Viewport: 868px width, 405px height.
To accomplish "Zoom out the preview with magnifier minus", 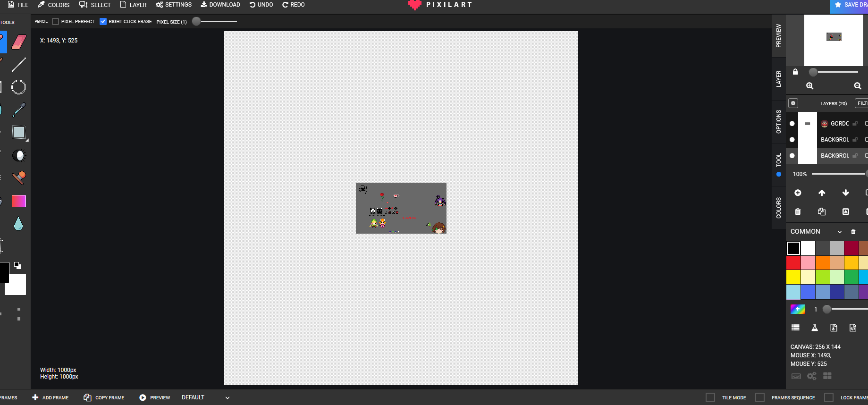I will [858, 86].
